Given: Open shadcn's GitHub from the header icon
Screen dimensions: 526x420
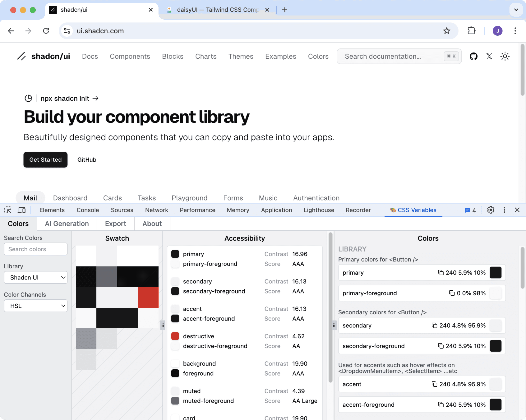Looking at the screenshot, I should [474, 56].
